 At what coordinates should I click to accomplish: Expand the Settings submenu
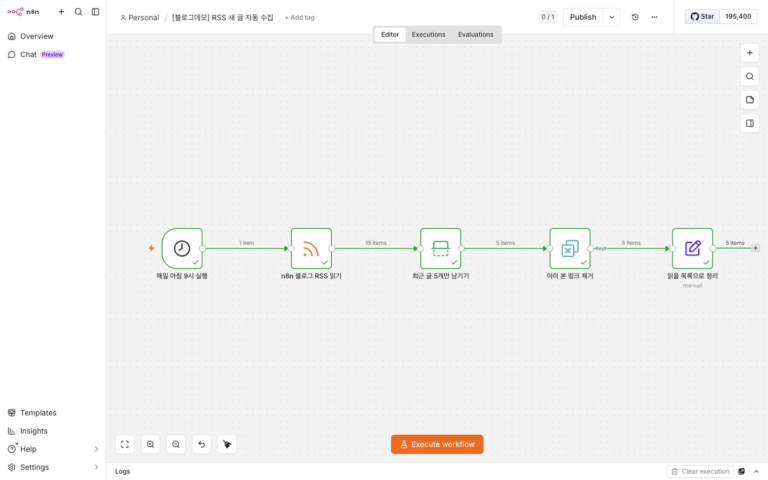pyautogui.click(x=96, y=467)
